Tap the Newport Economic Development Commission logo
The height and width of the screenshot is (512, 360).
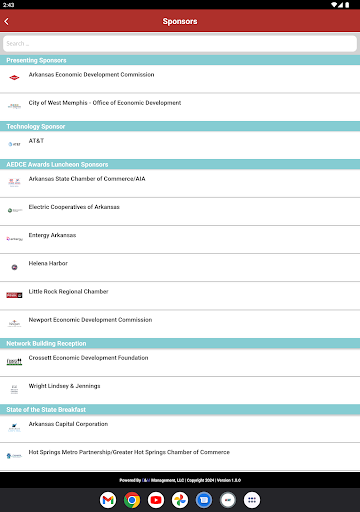pyautogui.click(x=14, y=323)
